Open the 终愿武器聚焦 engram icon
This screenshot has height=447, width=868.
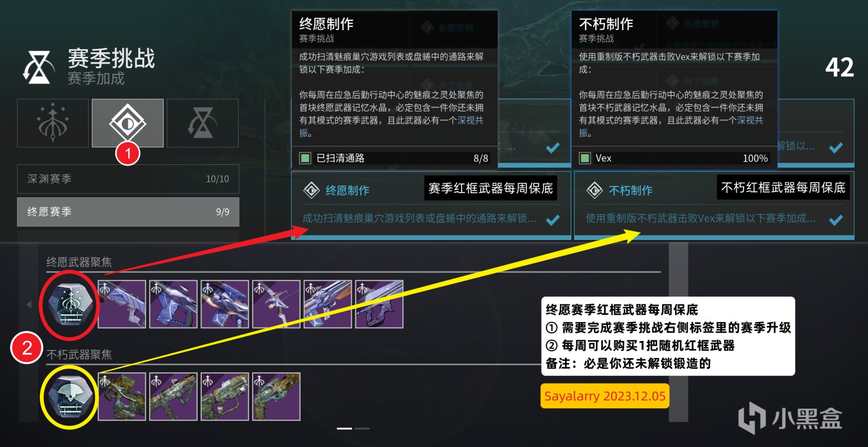click(x=69, y=304)
